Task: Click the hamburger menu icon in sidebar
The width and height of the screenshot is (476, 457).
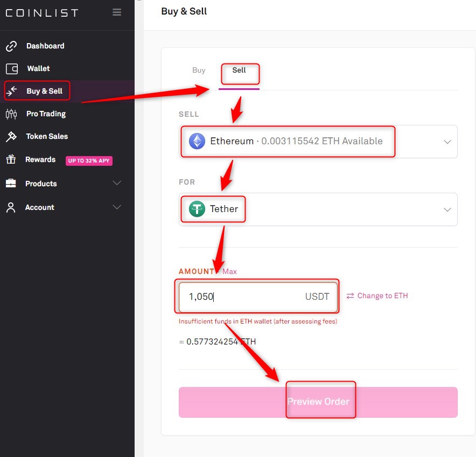Action: pyautogui.click(x=117, y=12)
